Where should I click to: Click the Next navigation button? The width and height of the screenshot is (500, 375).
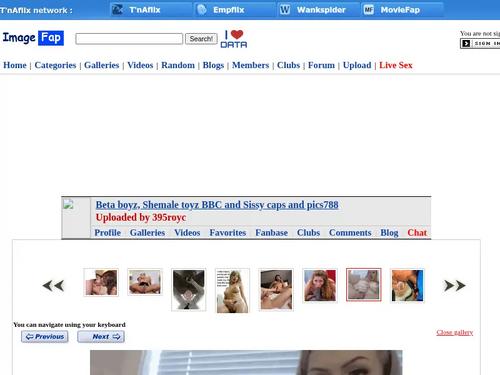coord(101,337)
